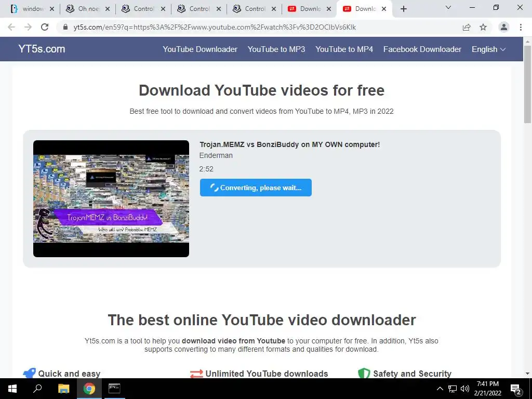
Task: Open the tab search chevron
Action: [x=448, y=7]
